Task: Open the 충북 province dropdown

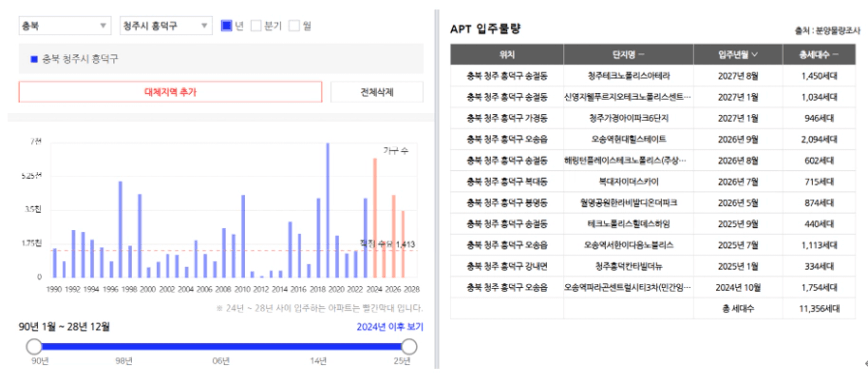Action: point(65,25)
